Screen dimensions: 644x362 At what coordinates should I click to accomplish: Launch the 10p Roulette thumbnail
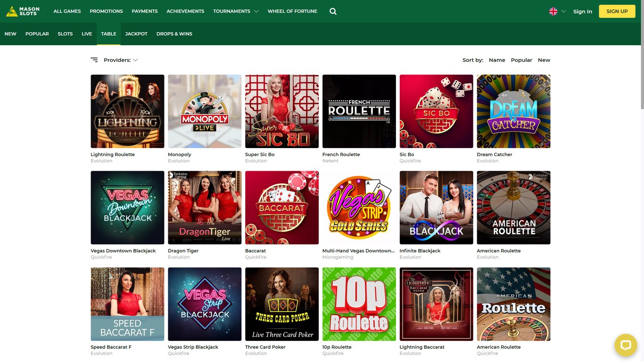pos(359,304)
